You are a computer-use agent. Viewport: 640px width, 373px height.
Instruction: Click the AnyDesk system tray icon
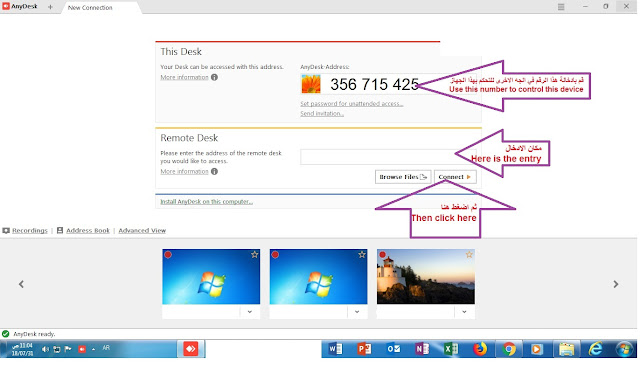point(82,349)
